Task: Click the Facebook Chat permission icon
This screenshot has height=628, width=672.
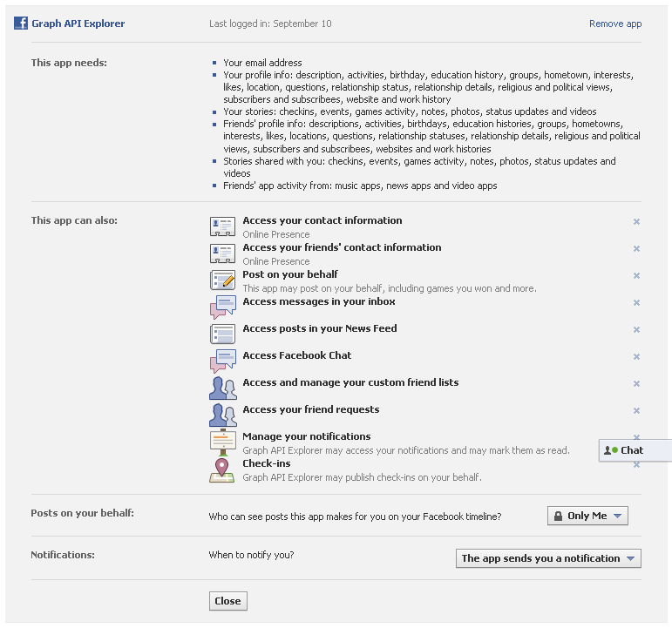Action: click(x=222, y=361)
